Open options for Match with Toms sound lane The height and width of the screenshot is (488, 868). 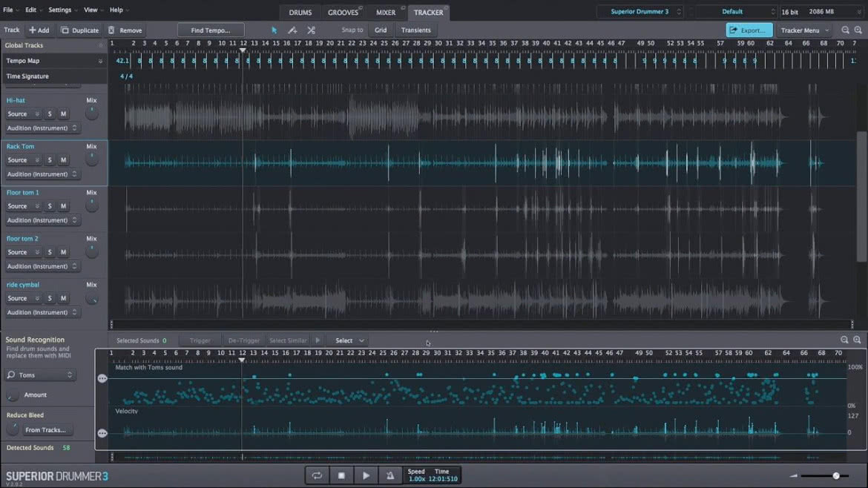pyautogui.click(x=102, y=378)
